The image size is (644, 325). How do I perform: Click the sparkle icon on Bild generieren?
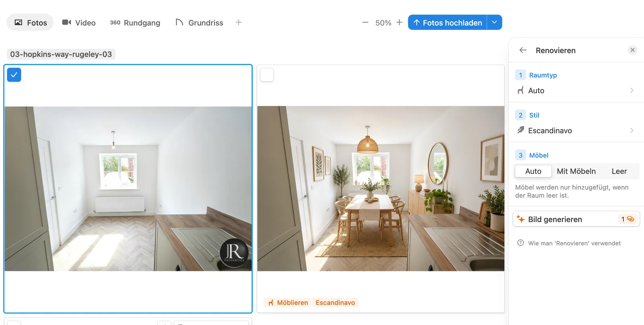520,219
